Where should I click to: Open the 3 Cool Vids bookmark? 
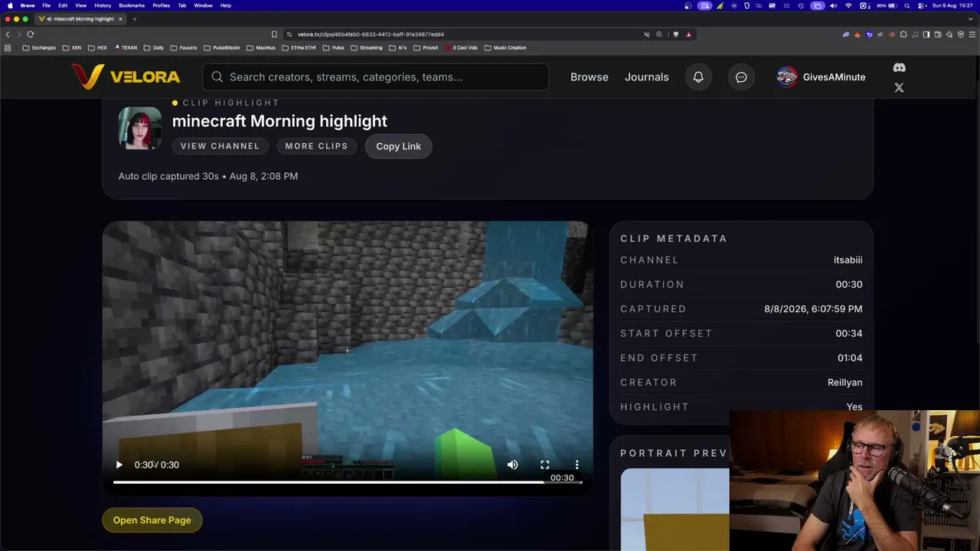462,47
